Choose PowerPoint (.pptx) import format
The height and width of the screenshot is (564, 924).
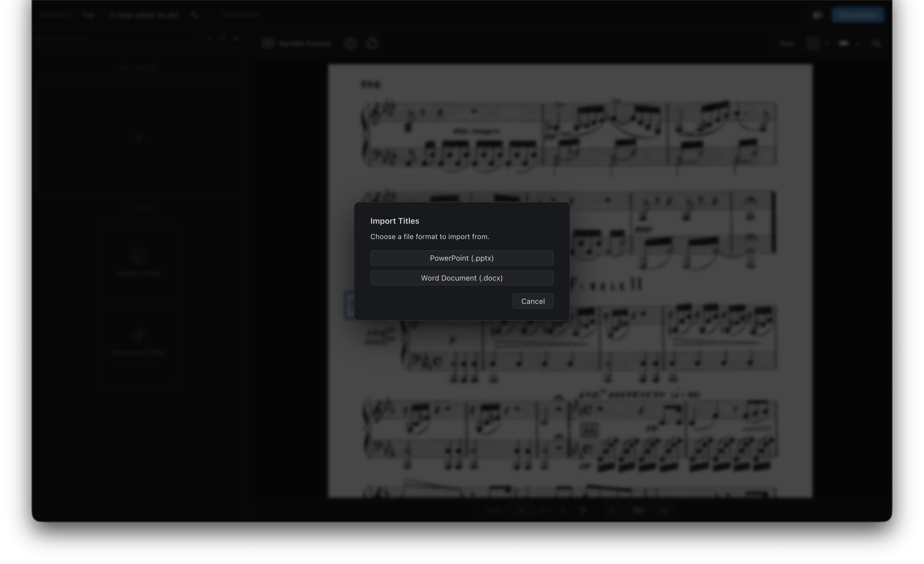tap(462, 258)
